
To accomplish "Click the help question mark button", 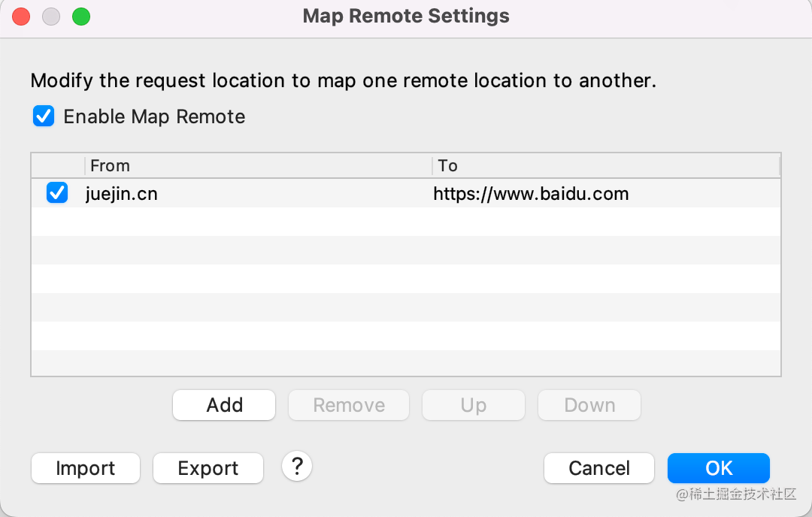I will [x=297, y=467].
